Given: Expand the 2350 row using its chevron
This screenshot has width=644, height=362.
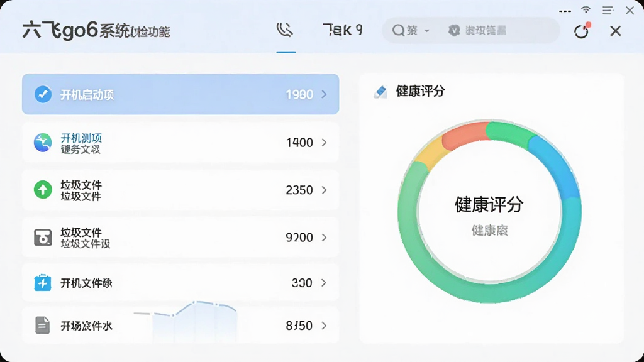Looking at the screenshot, I should pyautogui.click(x=324, y=190).
